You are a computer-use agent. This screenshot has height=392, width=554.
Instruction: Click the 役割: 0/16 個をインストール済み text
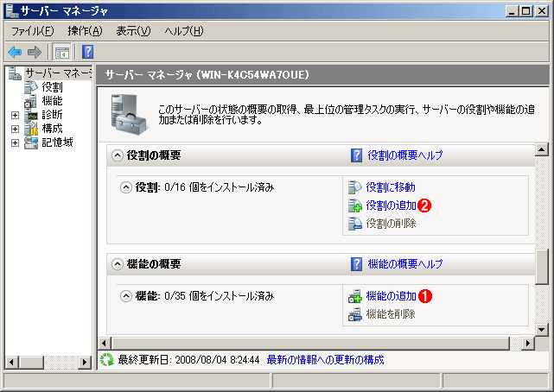[205, 187]
